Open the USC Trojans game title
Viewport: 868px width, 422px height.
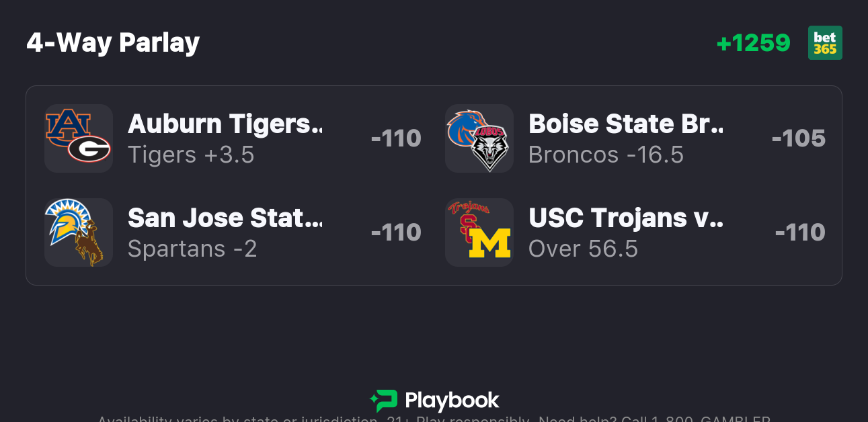tap(625, 218)
